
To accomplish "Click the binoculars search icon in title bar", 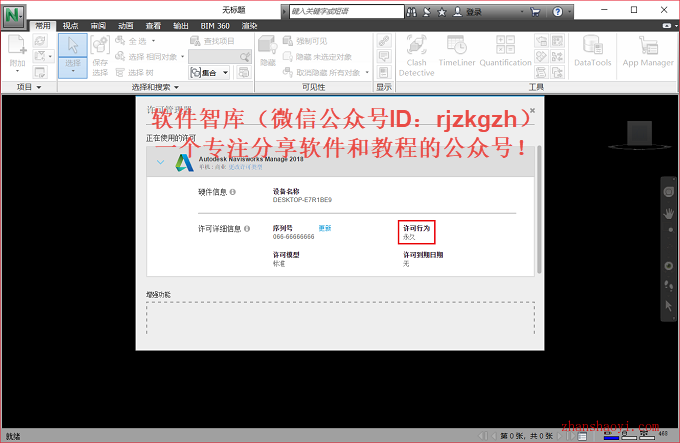I will click(x=411, y=12).
